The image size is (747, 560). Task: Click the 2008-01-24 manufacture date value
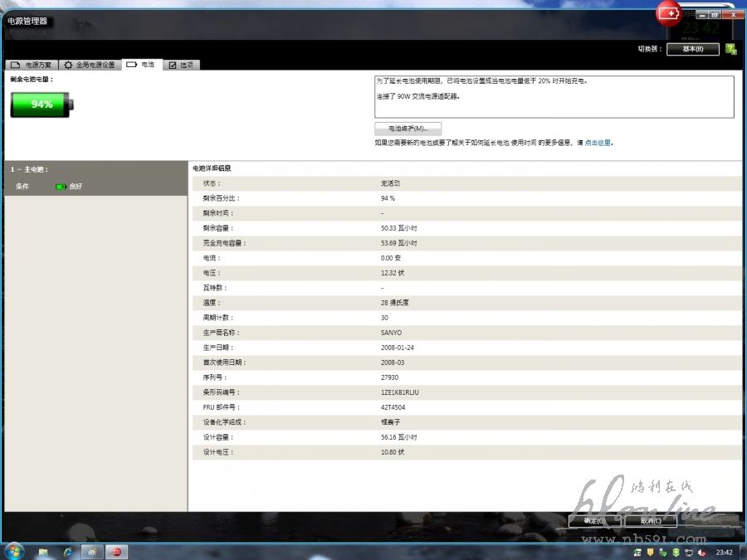coord(398,348)
